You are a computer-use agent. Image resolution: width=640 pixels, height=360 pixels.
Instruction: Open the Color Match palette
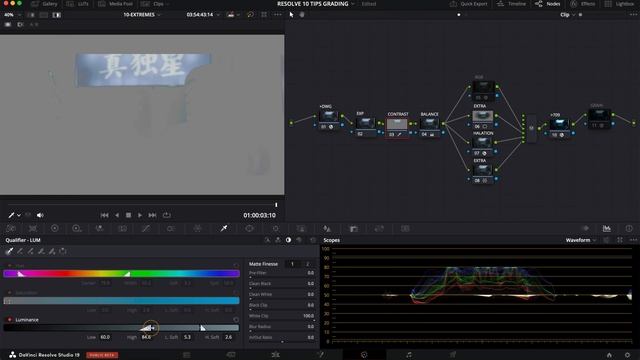point(33,229)
